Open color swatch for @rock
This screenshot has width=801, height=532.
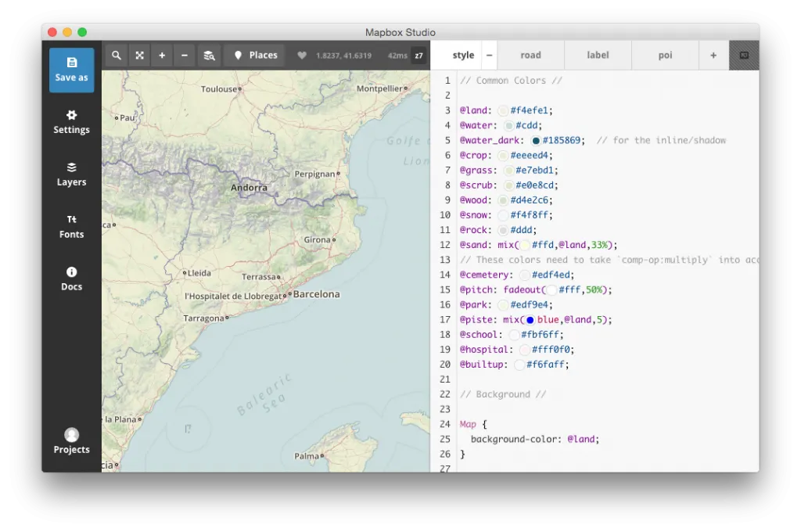(x=503, y=230)
